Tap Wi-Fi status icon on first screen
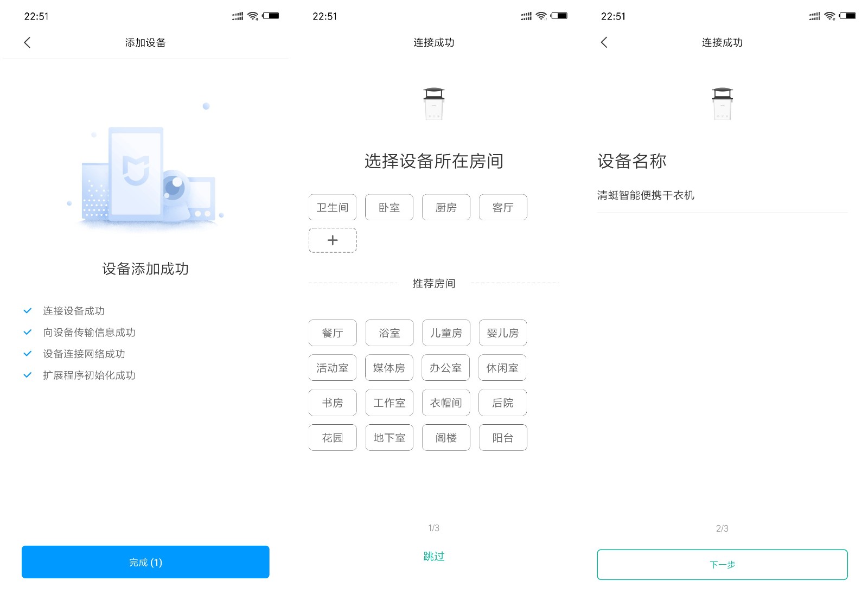 coord(253,16)
